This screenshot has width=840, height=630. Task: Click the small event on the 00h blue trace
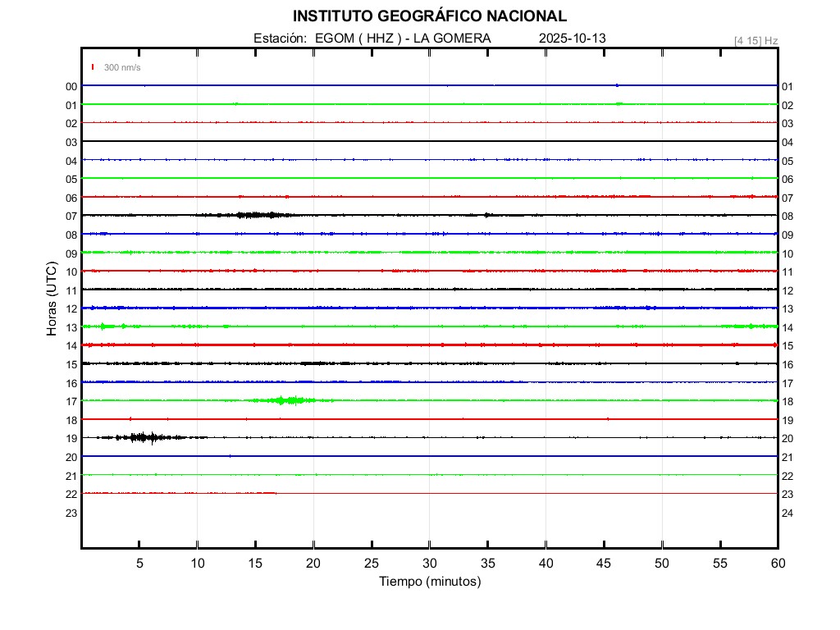coord(617,85)
